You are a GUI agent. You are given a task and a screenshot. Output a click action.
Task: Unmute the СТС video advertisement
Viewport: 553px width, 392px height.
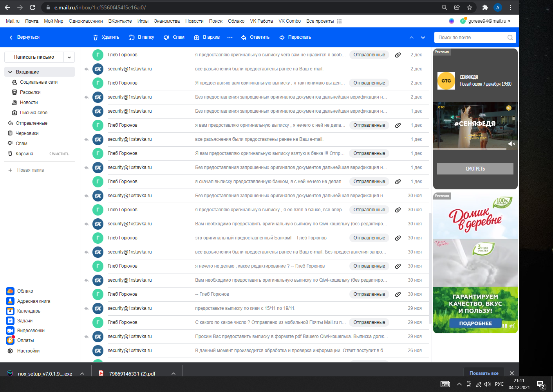511,144
